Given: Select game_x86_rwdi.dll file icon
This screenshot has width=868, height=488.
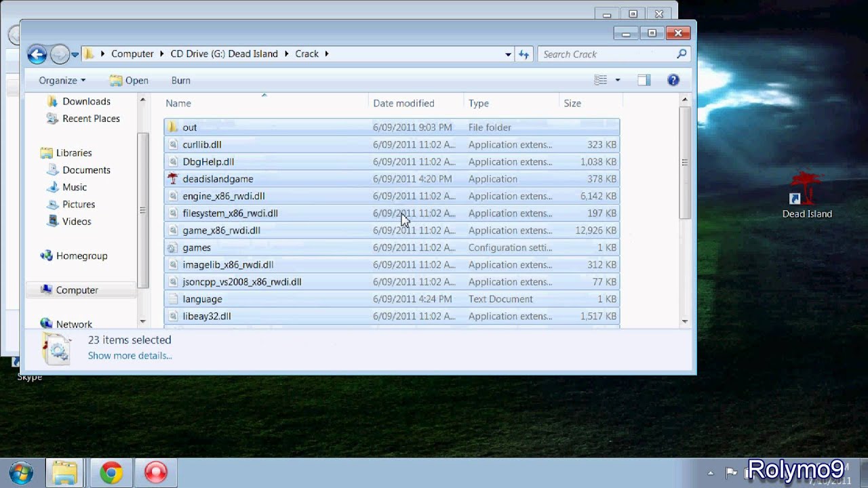Looking at the screenshot, I should click(x=172, y=230).
